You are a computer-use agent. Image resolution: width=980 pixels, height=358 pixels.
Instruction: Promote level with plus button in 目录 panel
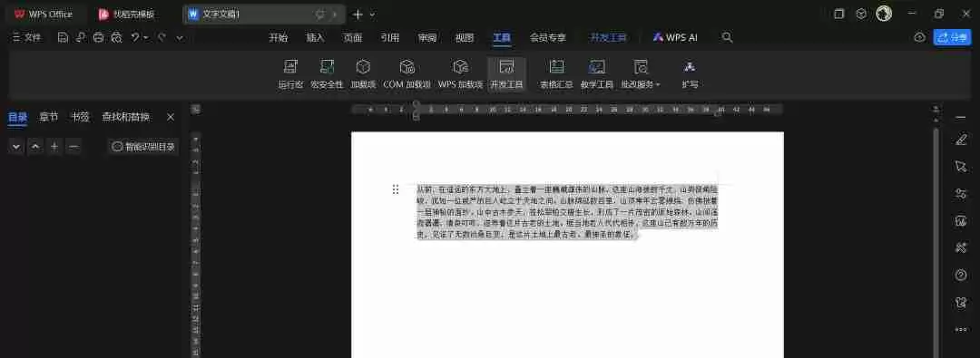coord(54,147)
